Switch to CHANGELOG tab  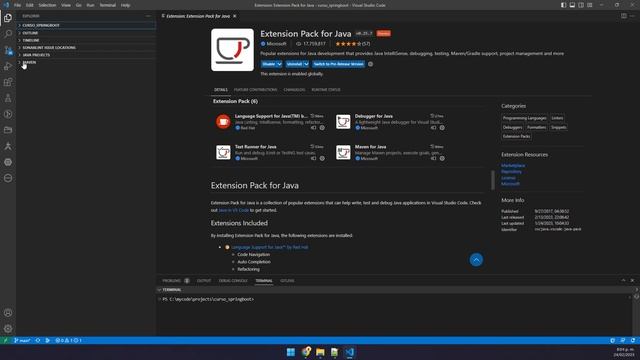click(x=294, y=90)
